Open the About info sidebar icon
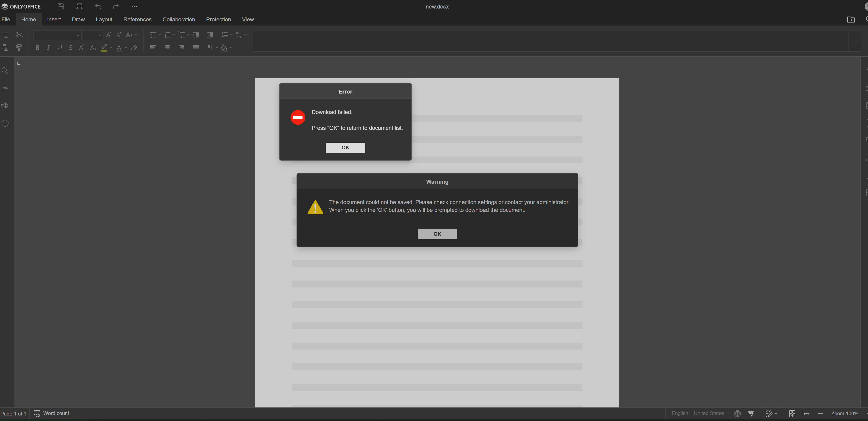This screenshot has height=421, width=868. click(5, 123)
